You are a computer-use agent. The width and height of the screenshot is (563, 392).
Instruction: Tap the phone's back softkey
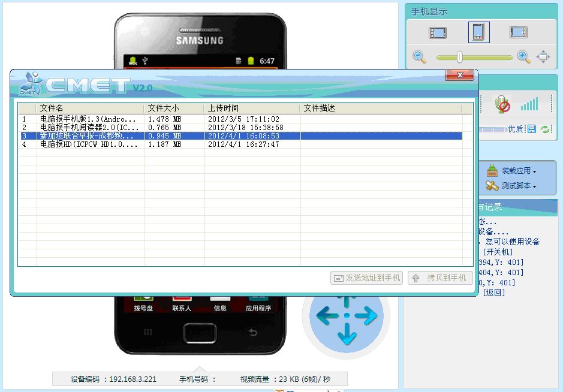coord(253,332)
